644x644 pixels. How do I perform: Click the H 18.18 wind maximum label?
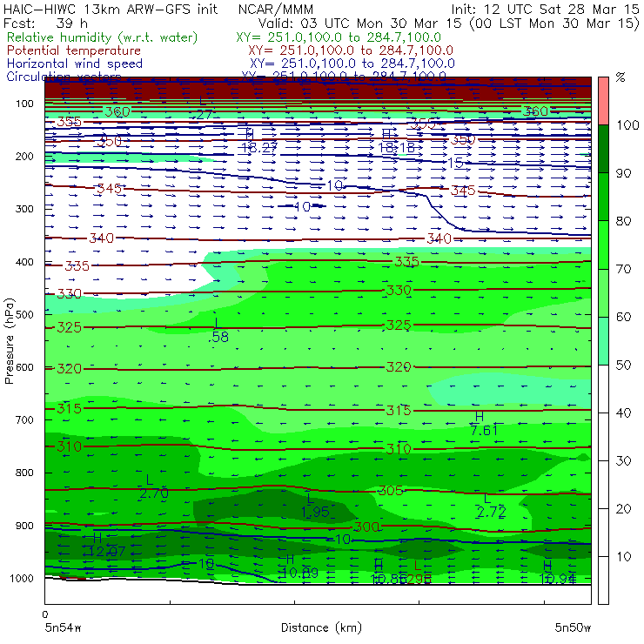click(396, 141)
